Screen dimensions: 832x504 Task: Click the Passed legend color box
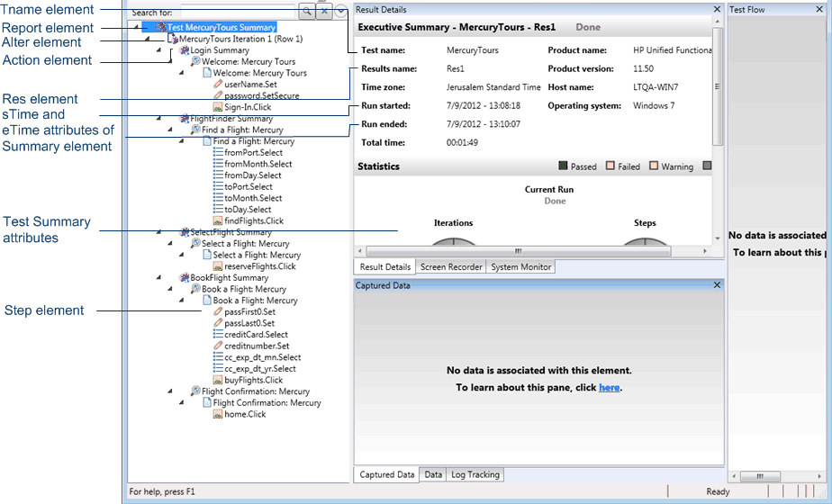[564, 166]
